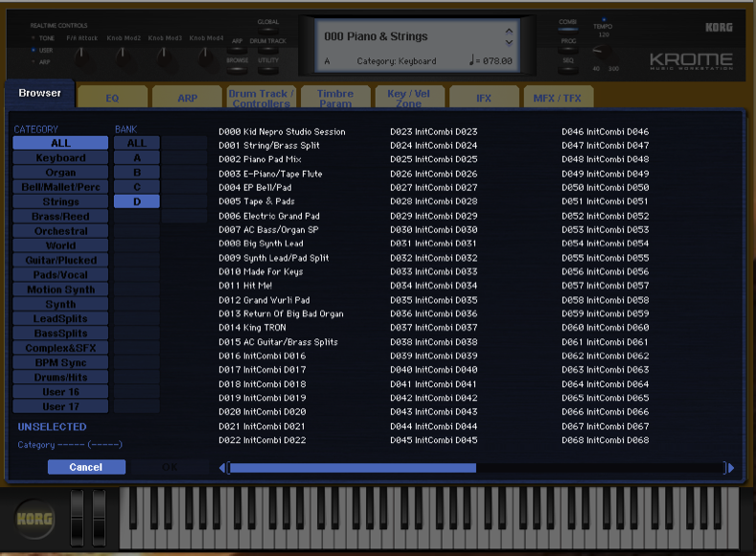Click the pitch bend wheel on the left
Viewport: 756px width, 556px height.
click(78, 518)
